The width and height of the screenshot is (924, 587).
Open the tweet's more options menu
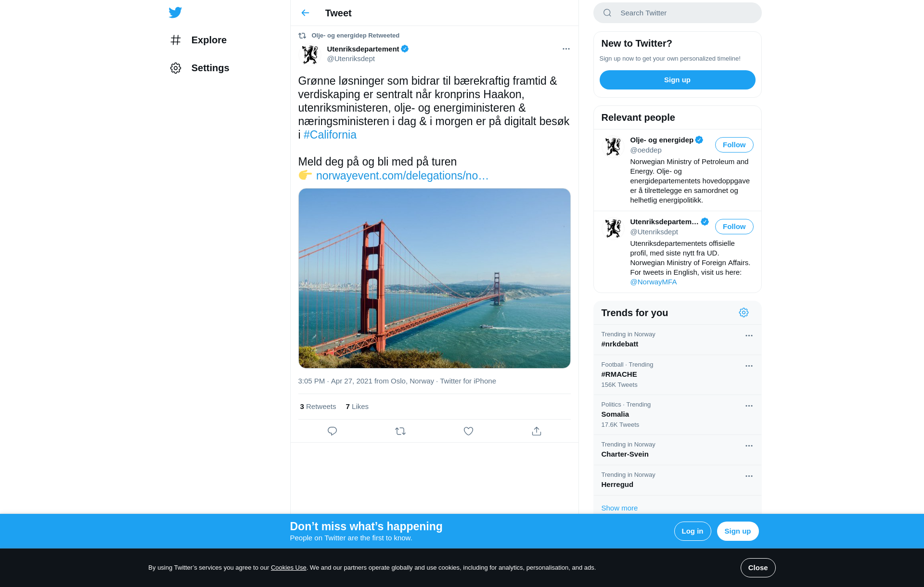(566, 49)
